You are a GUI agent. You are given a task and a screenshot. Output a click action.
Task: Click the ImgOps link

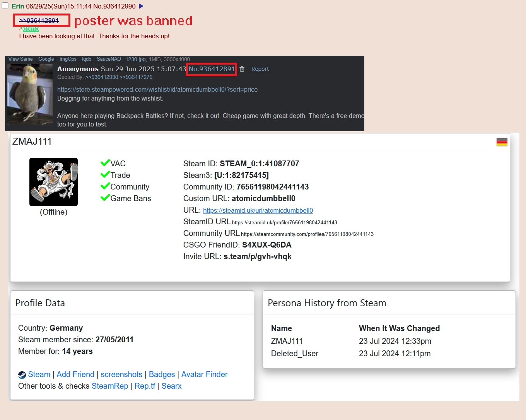[68, 59]
